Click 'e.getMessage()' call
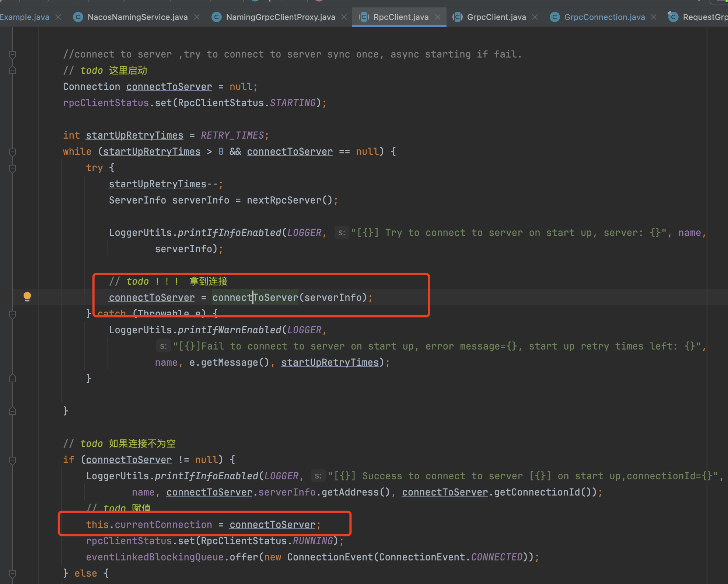Image resolution: width=728 pixels, height=584 pixels. [230, 362]
